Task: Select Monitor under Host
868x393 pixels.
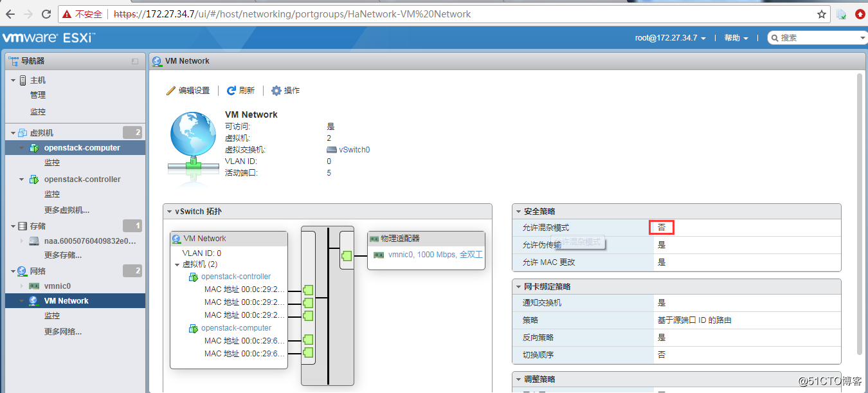Action: tap(38, 112)
